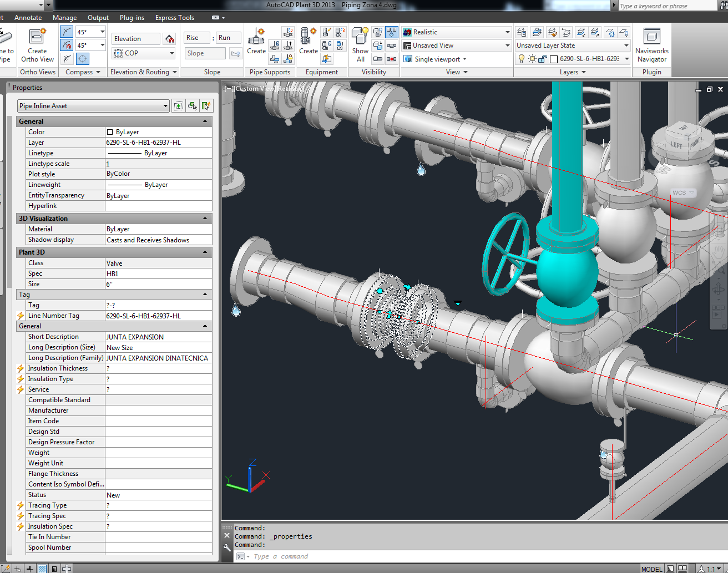Click the lightning icon beside Line Number Tag

[21, 316]
